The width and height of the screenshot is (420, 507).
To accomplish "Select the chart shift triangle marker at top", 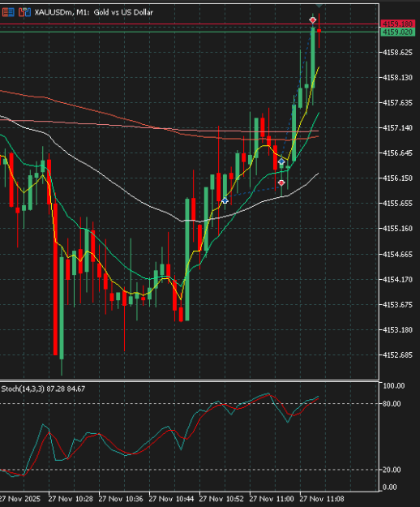I will pos(319,6).
